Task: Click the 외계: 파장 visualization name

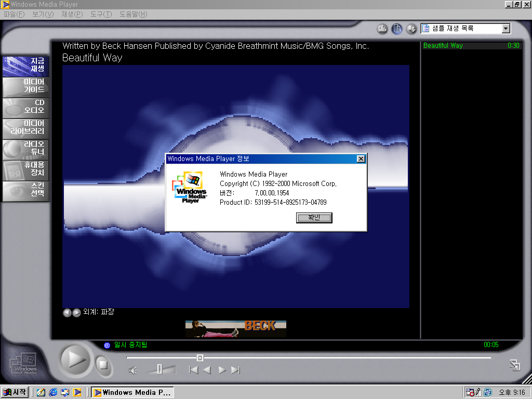Action: (99, 312)
